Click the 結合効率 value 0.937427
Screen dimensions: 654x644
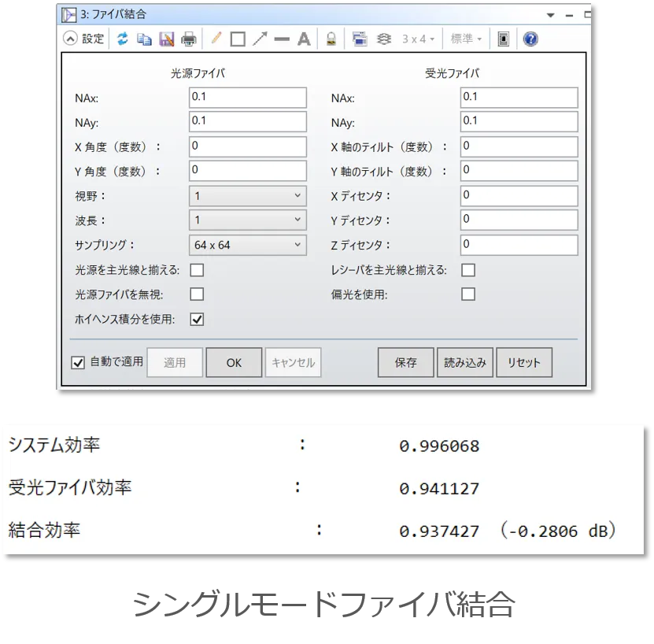[x=439, y=531]
